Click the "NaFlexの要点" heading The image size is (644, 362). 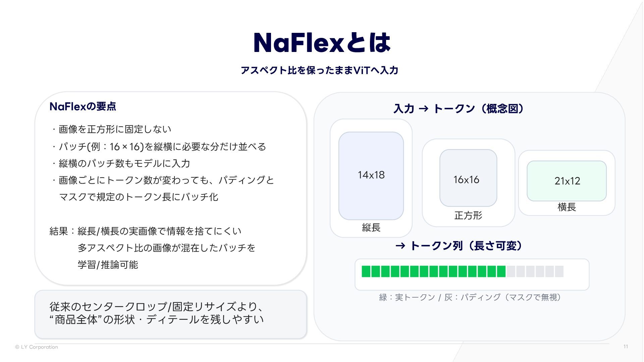click(x=83, y=107)
